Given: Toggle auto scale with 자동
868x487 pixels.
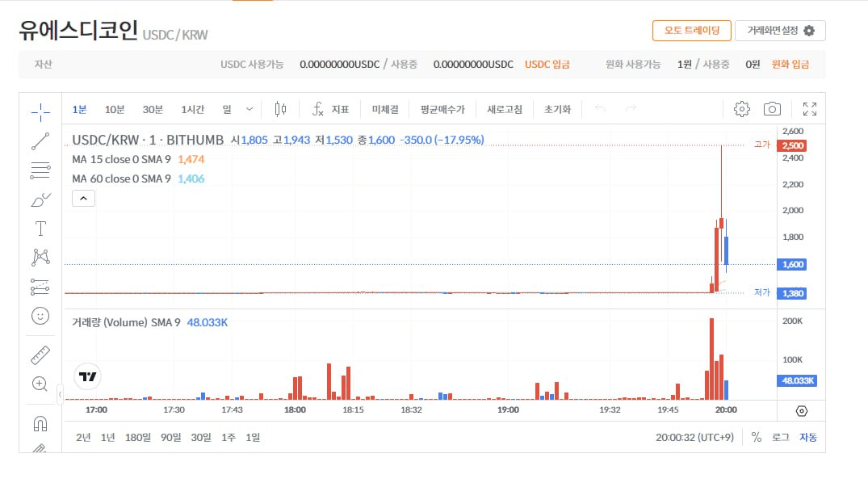Looking at the screenshot, I should [807, 437].
